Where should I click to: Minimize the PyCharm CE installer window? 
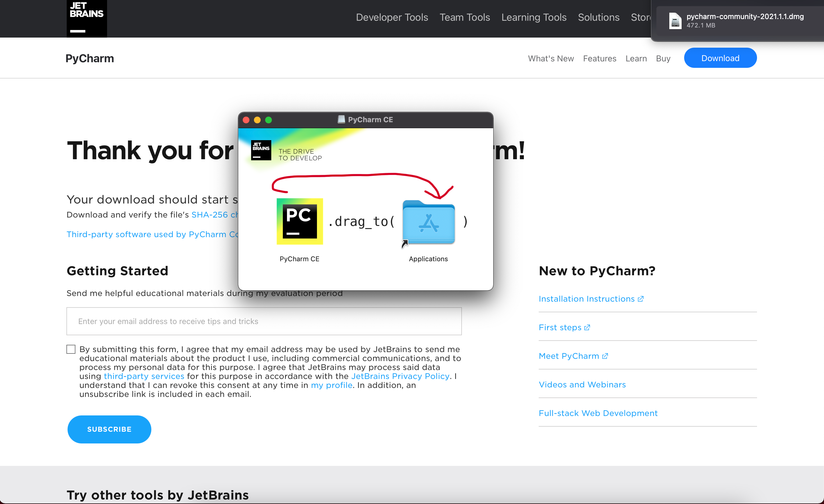click(x=257, y=120)
